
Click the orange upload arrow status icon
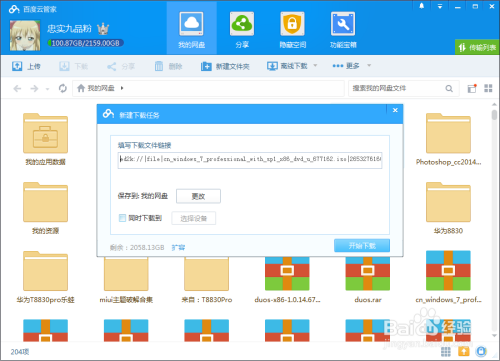pyautogui.click(x=464, y=351)
